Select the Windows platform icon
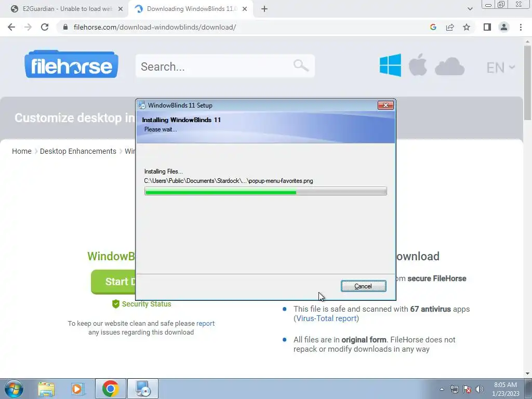 (x=390, y=65)
